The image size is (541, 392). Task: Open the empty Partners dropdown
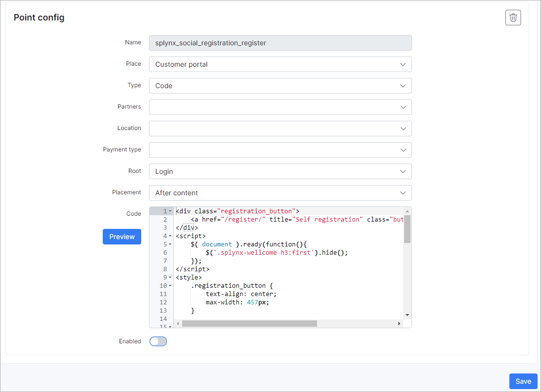(280, 107)
